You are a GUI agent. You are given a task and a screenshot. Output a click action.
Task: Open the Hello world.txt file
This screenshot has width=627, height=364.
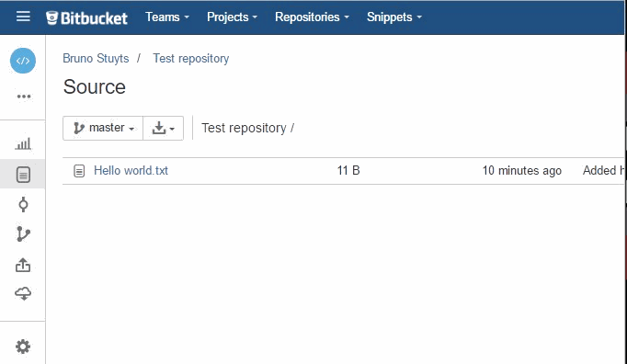coord(131,171)
